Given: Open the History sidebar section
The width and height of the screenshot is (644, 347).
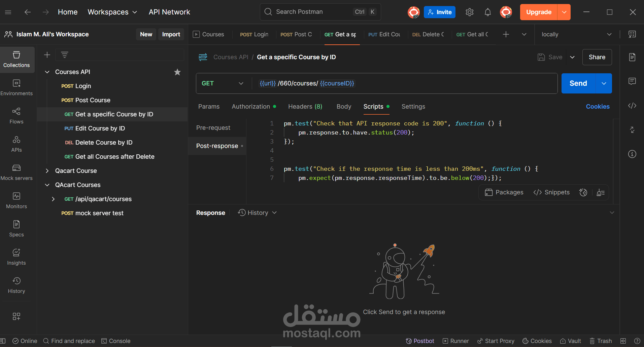Looking at the screenshot, I should coord(16,285).
